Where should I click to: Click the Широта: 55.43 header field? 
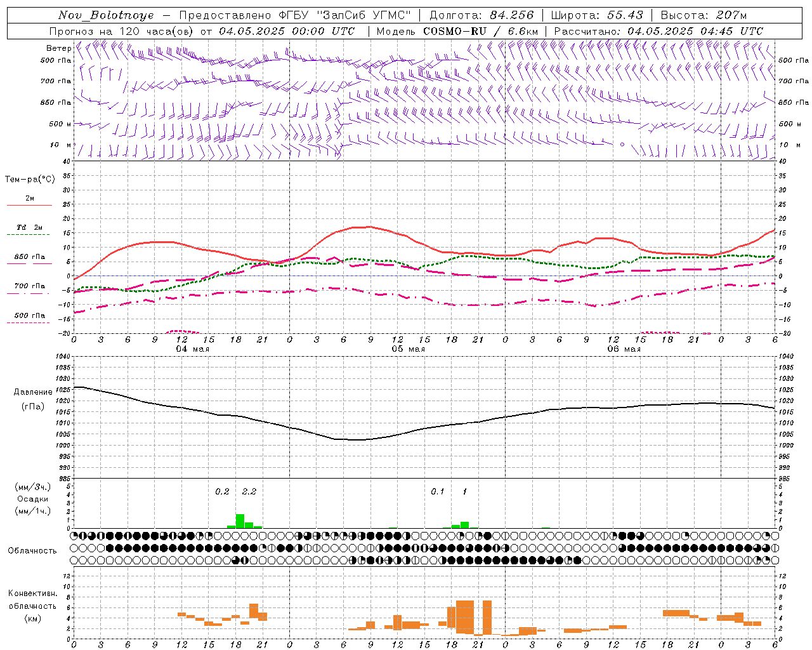(x=597, y=15)
